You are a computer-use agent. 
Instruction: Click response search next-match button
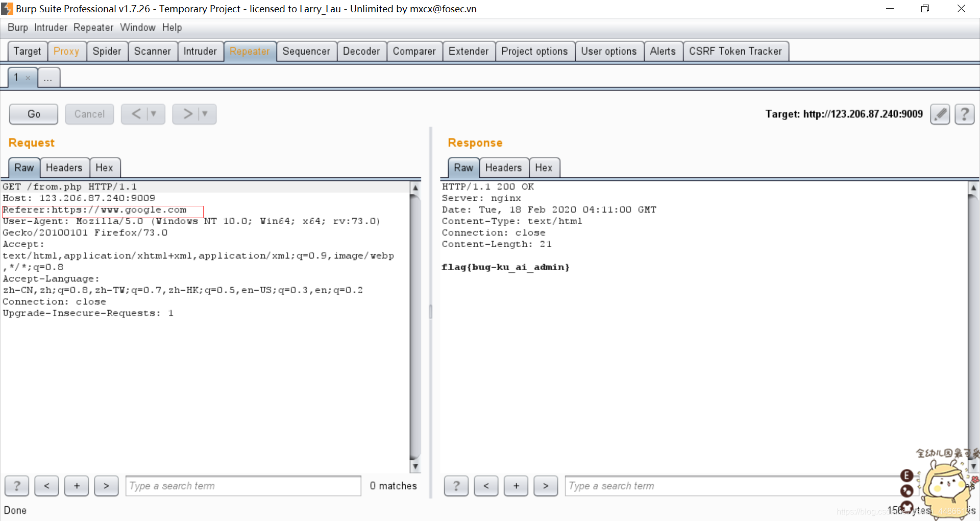pos(546,486)
